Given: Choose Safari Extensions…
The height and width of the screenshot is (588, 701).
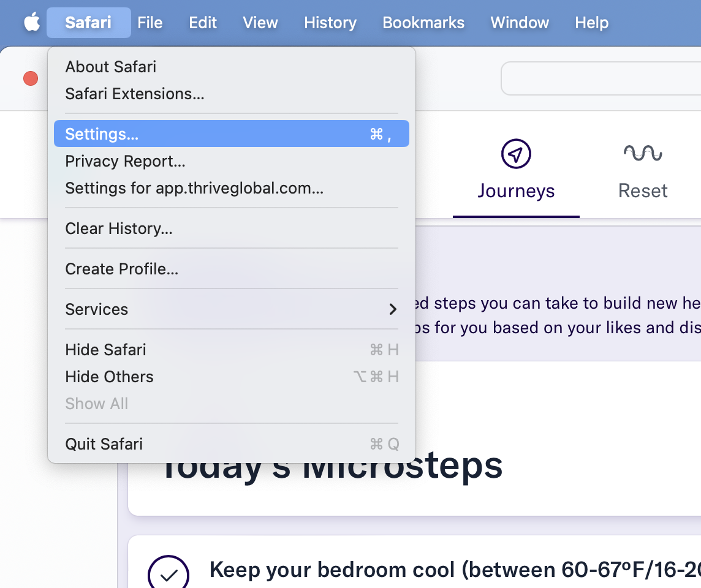Looking at the screenshot, I should tap(232, 94).
